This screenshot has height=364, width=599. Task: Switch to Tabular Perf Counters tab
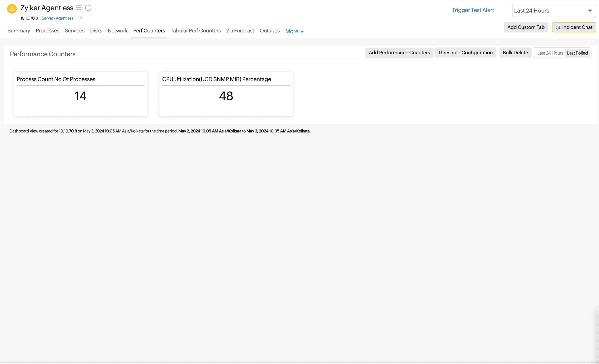[195, 31]
